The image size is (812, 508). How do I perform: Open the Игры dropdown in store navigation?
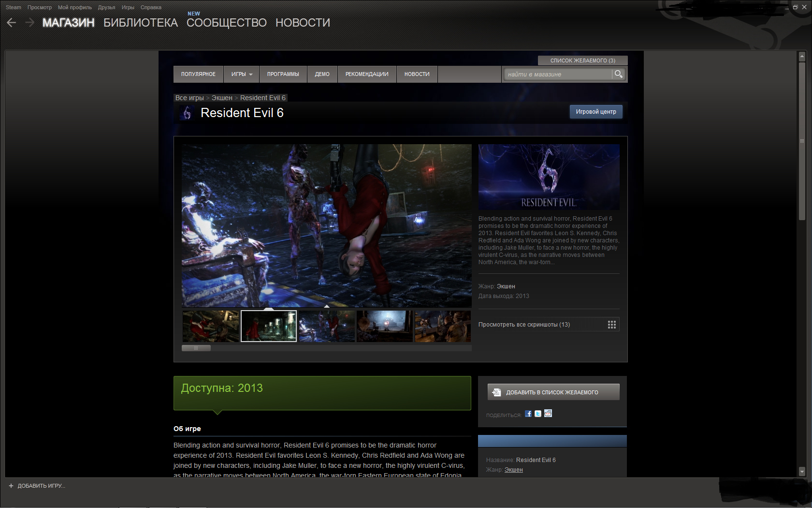tap(242, 74)
